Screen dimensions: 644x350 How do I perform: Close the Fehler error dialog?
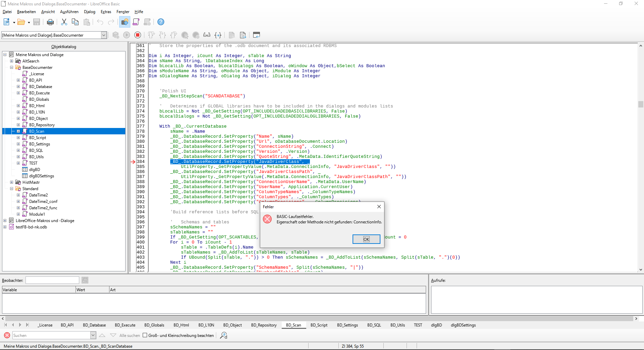[x=379, y=207]
